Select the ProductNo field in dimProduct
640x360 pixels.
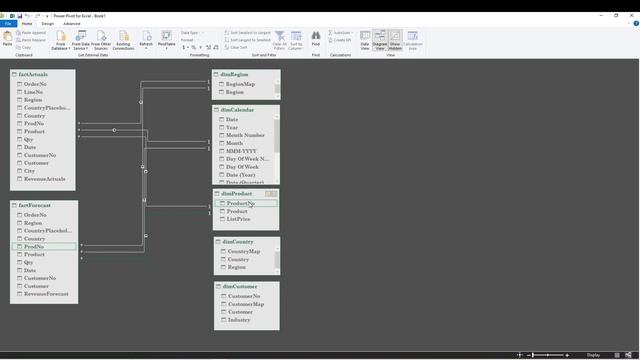(246, 203)
